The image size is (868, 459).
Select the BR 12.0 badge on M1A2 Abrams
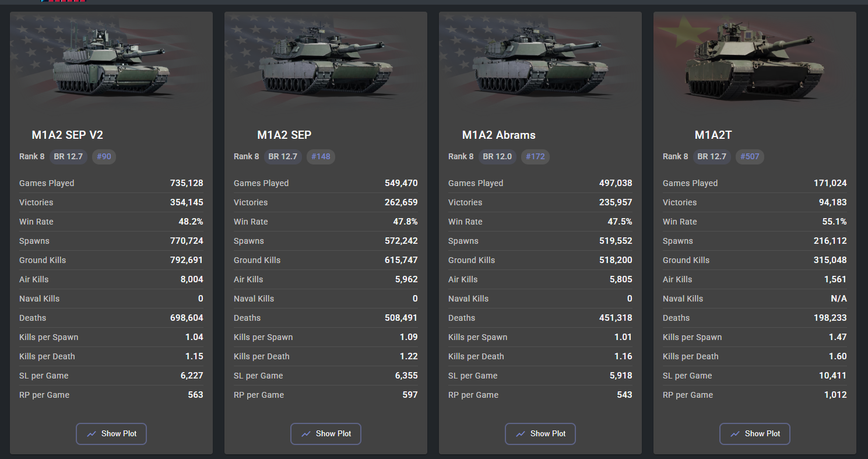[x=497, y=156]
